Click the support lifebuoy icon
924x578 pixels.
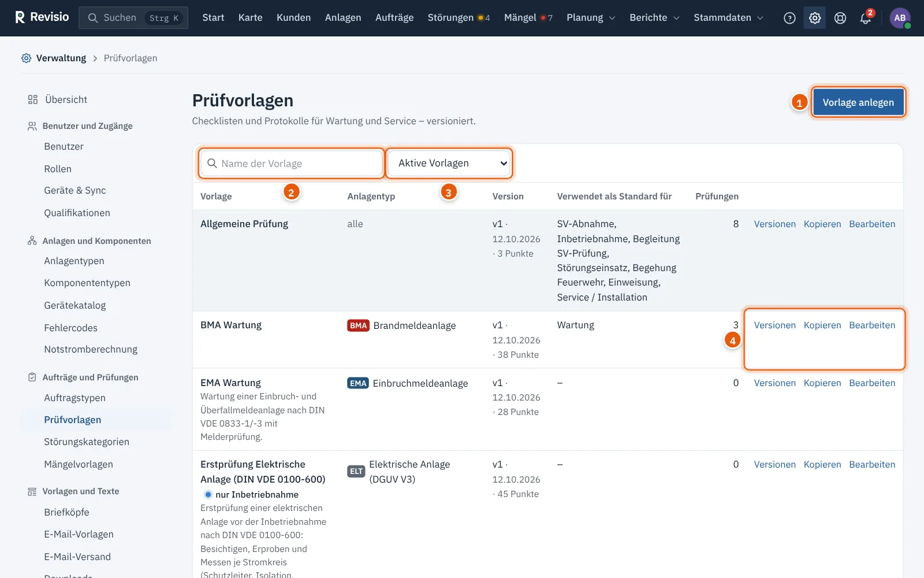[840, 18]
